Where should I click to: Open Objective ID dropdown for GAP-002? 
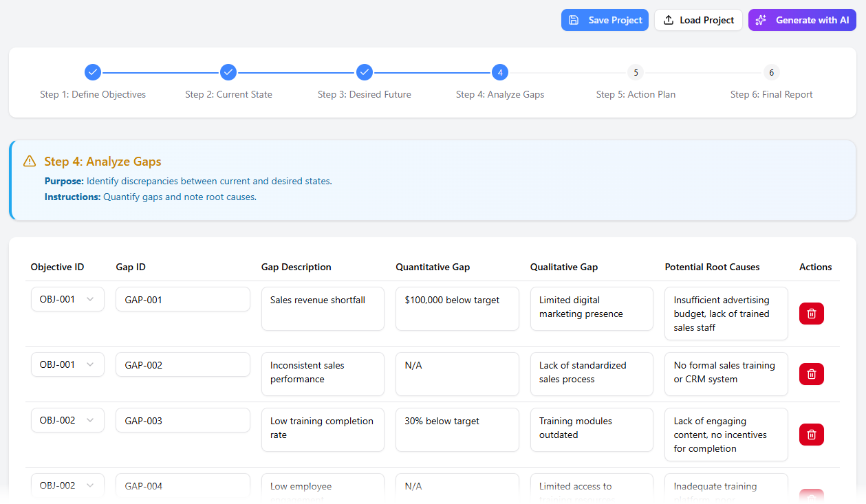point(67,364)
